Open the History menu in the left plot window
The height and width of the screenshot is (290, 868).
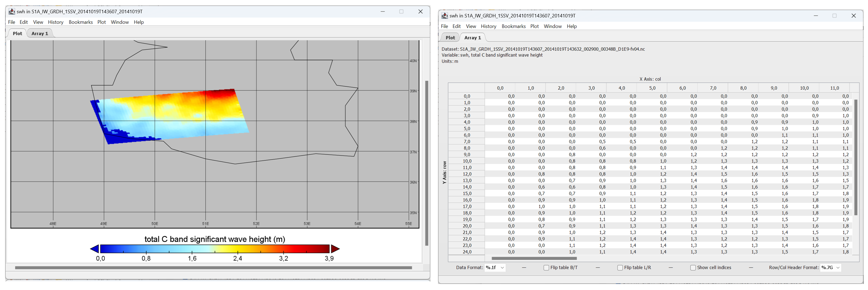[x=56, y=22]
